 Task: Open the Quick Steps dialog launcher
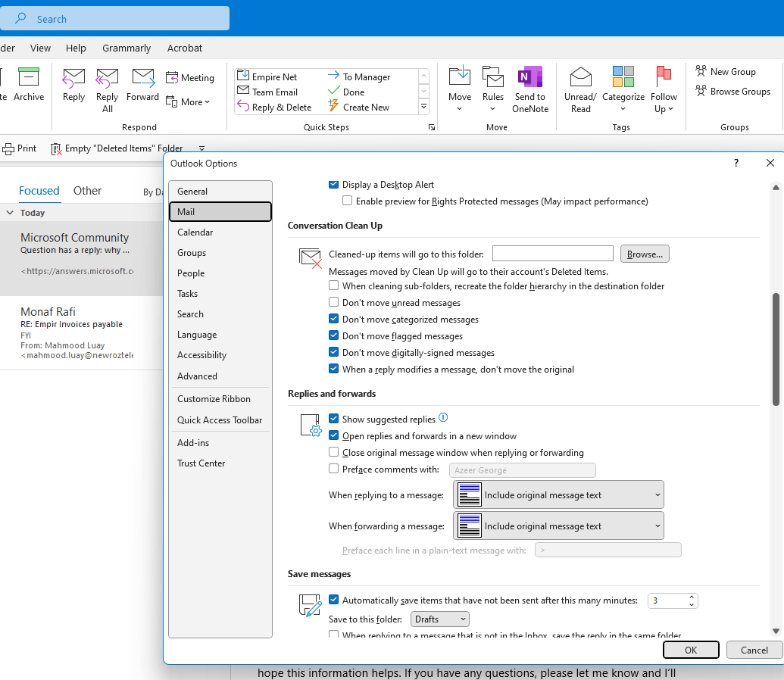432,127
